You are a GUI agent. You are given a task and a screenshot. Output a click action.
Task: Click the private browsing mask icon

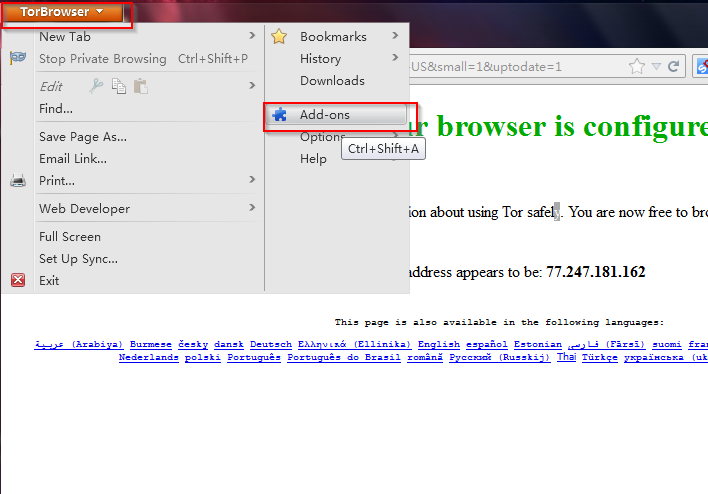pyautogui.click(x=18, y=57)
